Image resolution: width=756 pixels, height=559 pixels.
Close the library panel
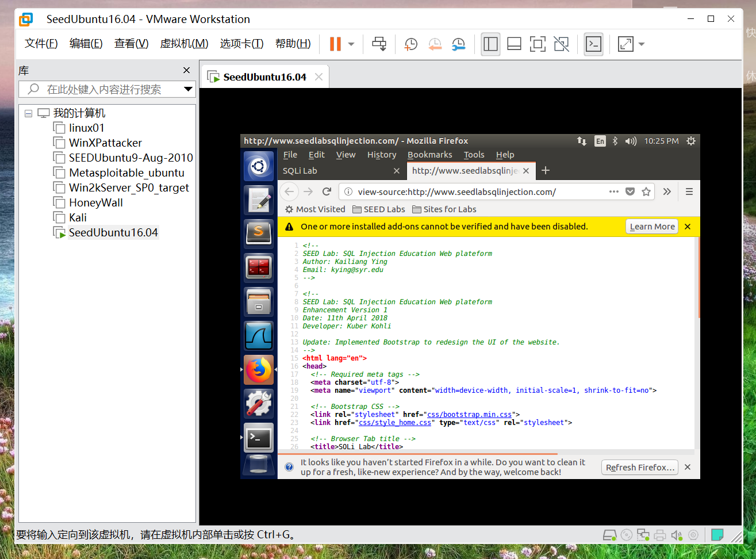click(x=186, y=70)
